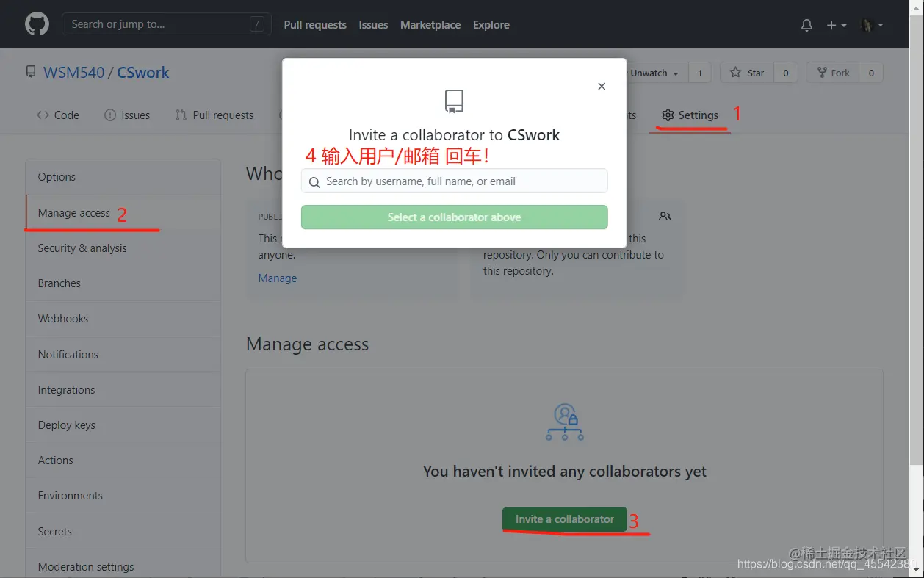Open the GitHub logo home link
The image size is (924, 578).
click(x=37, y=24)
